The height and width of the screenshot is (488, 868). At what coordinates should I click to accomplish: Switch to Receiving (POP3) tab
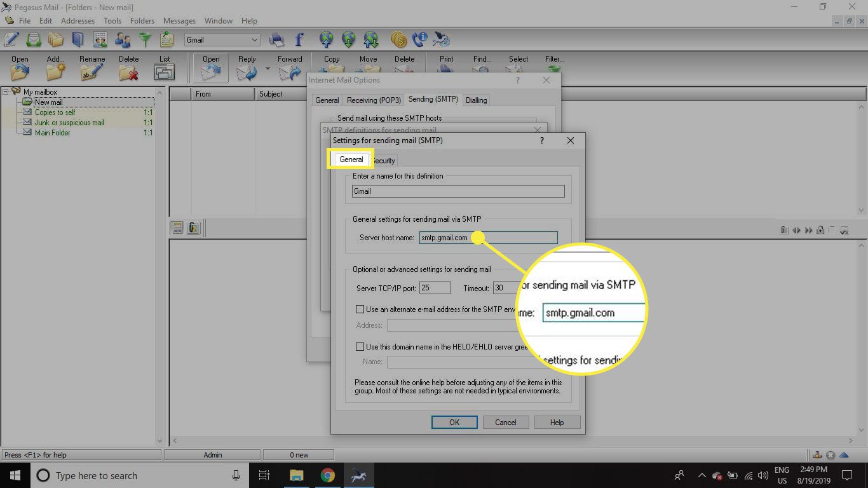pos(374,100)
